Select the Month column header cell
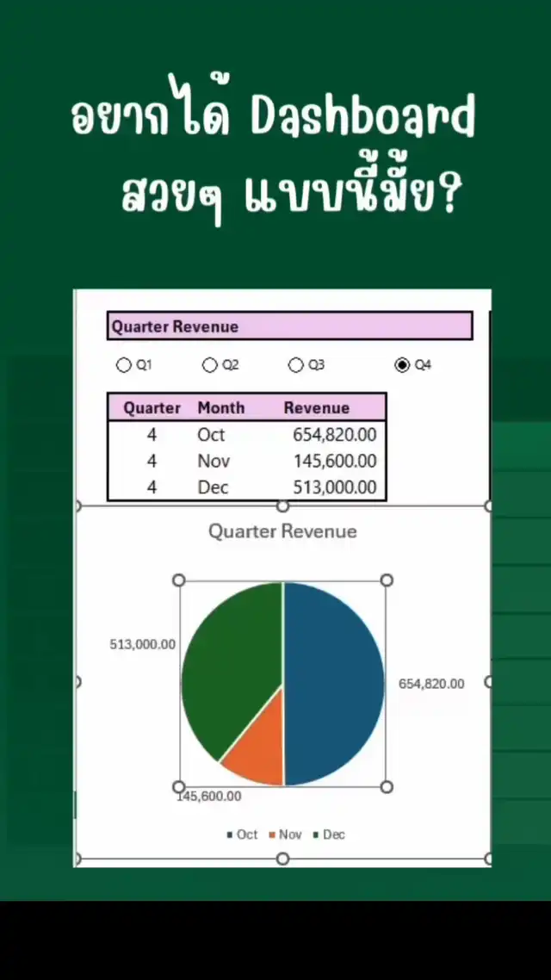The width and height of the screenshot is (551, 980). pyautogui.click(x=220, y=408)
